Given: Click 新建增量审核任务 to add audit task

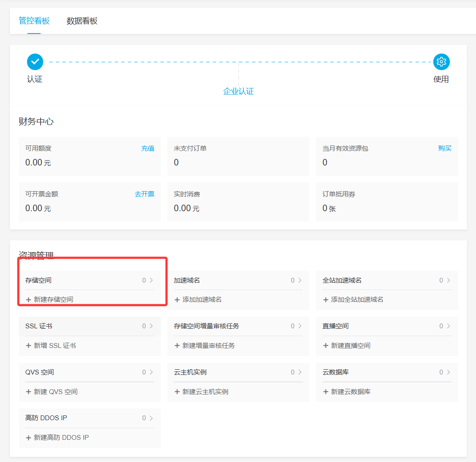Looking at the screenshot, I should pos(208,345).
